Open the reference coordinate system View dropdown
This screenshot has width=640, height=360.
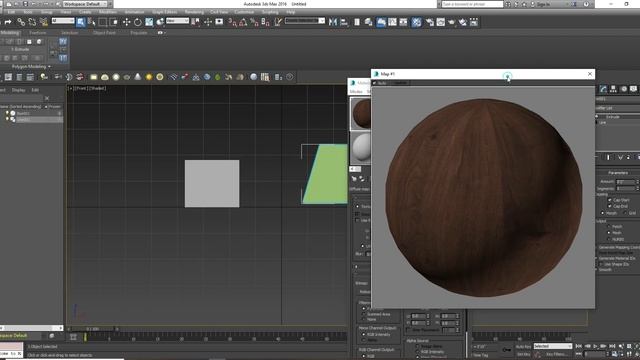[177, 20]
